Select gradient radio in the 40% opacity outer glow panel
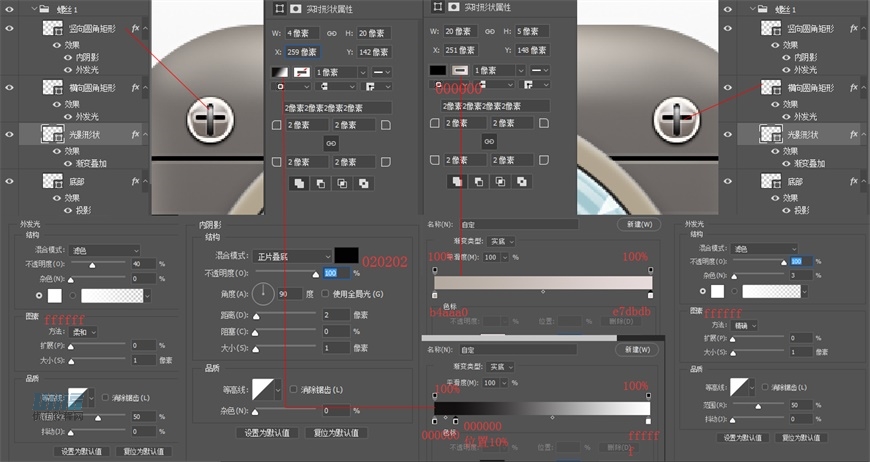This screenshot has width=870, height=462. tap(73, 296)
